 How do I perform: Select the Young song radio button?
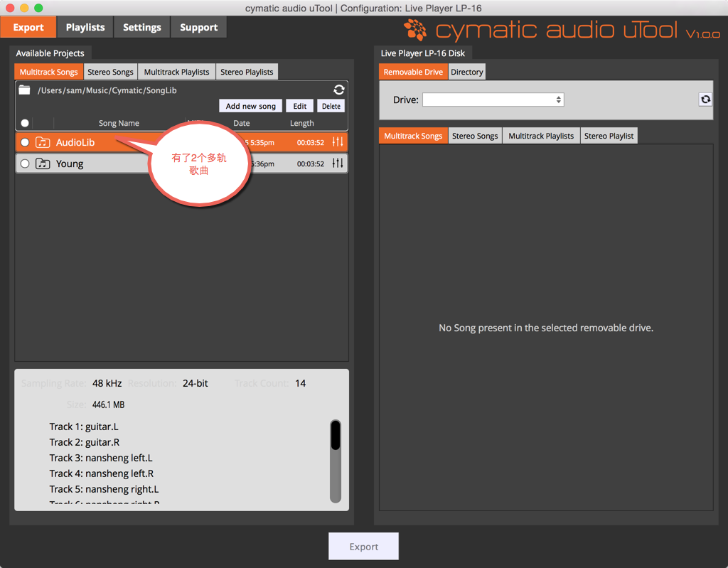pyautogui.click(x=25, y=164)
